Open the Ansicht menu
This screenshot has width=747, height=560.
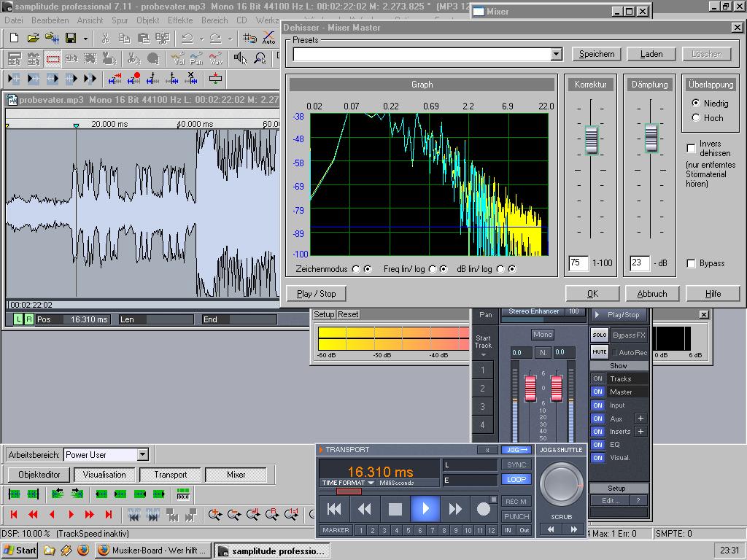[x=90, y=20]
